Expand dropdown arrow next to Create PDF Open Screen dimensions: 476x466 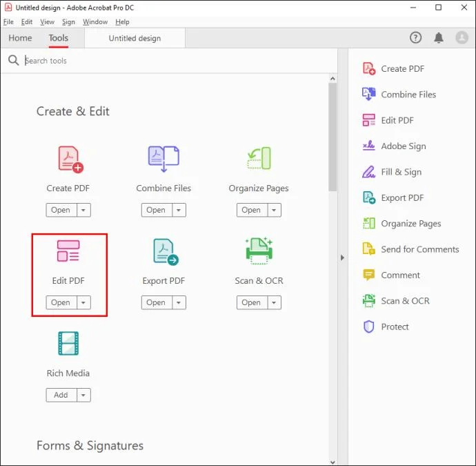(x=83, y=210)
